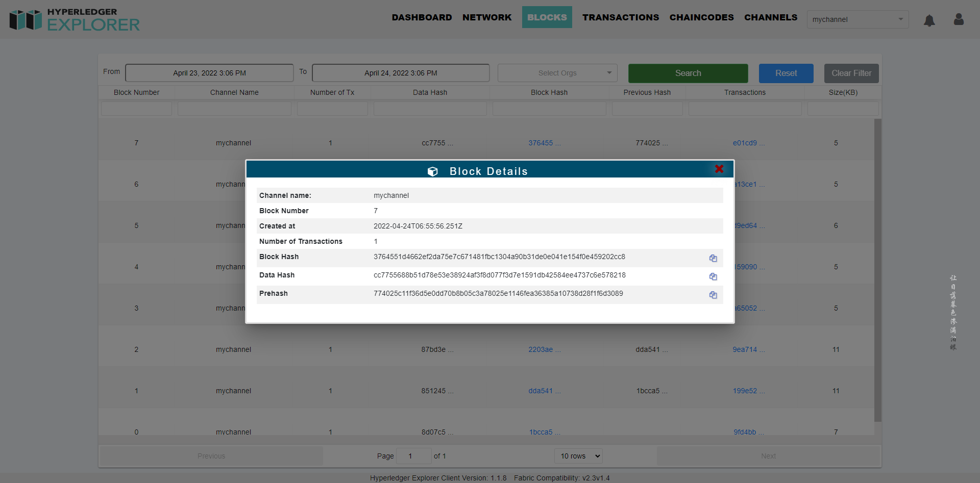Filter by Number of Tx column
980x483 pixels.
click(x=332, y=109)
